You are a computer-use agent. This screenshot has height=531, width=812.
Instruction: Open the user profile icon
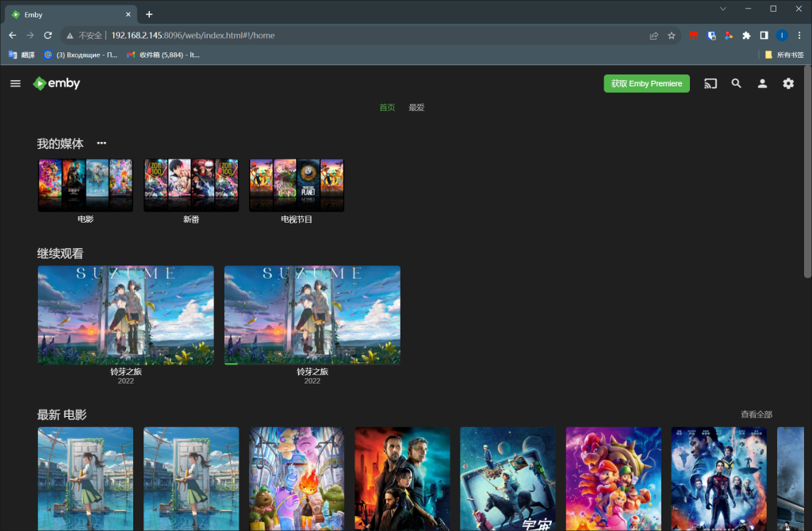tap(762, 83)
